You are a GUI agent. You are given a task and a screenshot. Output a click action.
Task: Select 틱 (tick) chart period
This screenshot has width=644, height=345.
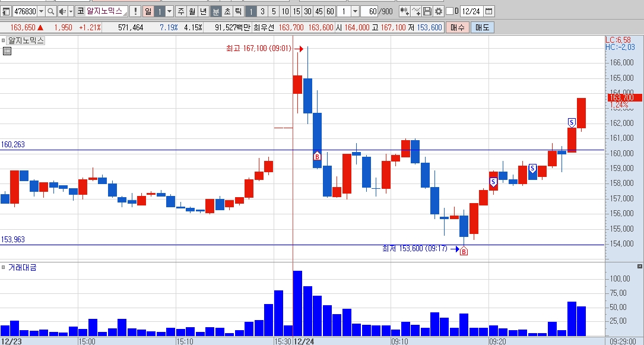[238, 11]
